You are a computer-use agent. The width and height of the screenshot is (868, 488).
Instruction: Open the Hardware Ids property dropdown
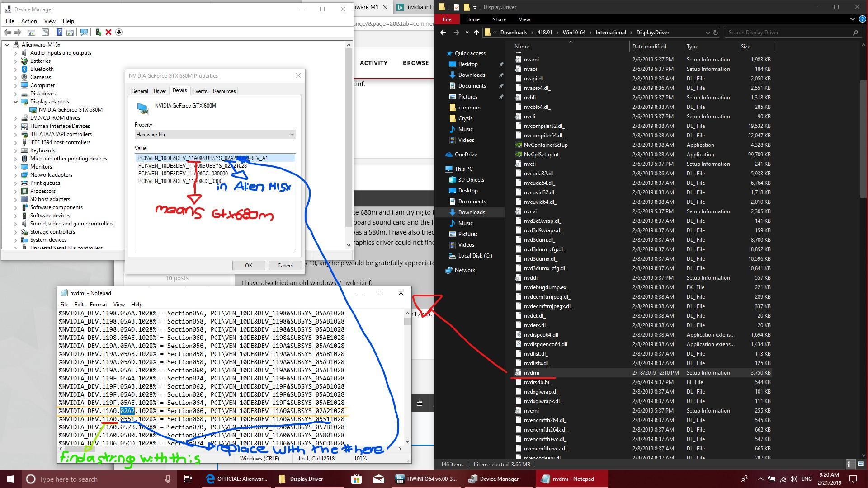pos(215,135)
